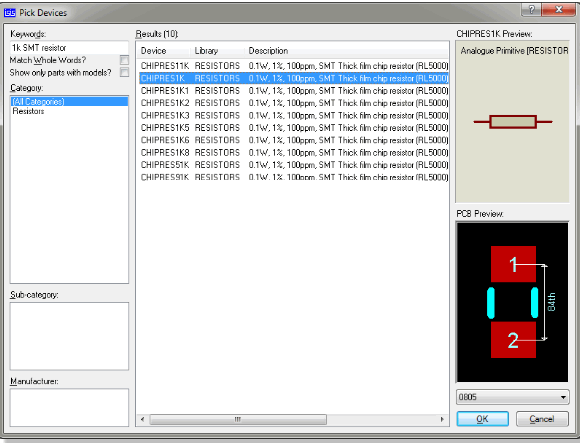Enable Match Whole Words checkbox
Viewport: 580px width, 443px height.
[x=125, y=60]
